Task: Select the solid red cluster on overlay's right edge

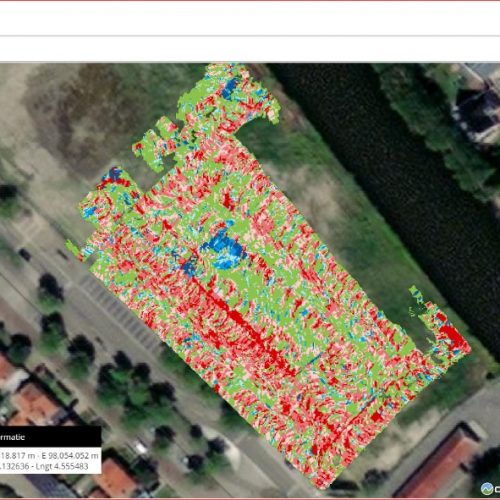Action: point(453,337)
